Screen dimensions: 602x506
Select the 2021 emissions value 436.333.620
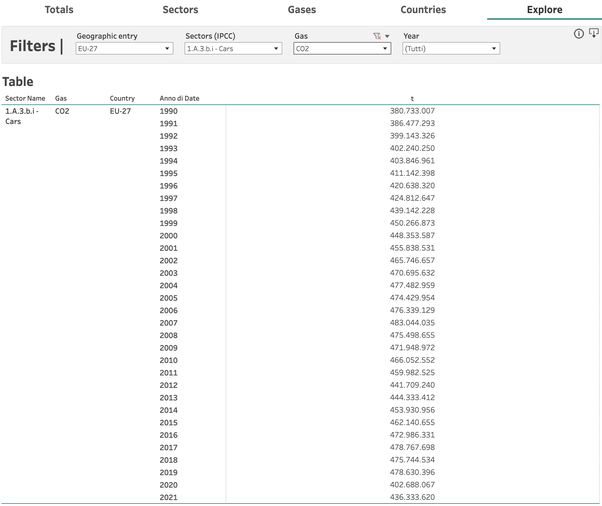412,497
